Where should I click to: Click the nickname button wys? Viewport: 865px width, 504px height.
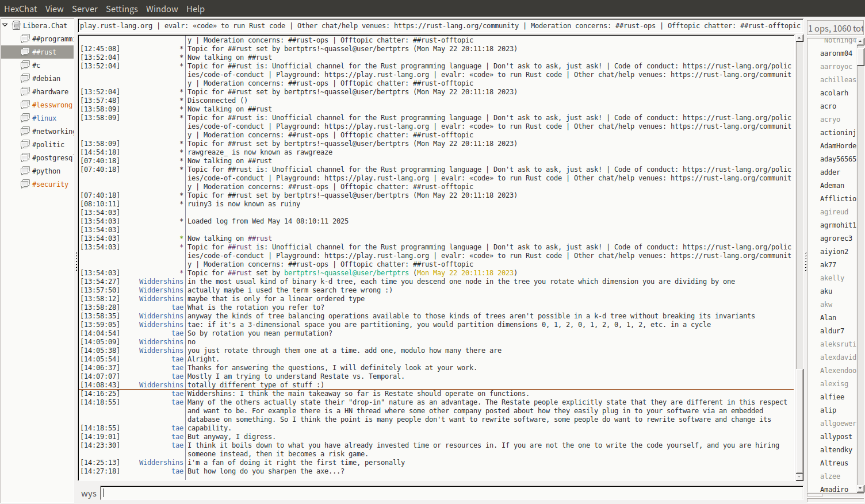click(x=89, y=494)
